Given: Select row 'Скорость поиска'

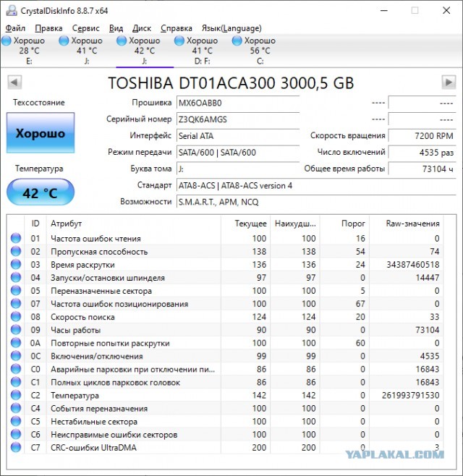Looking at the screenshot, I should point(225,317).
